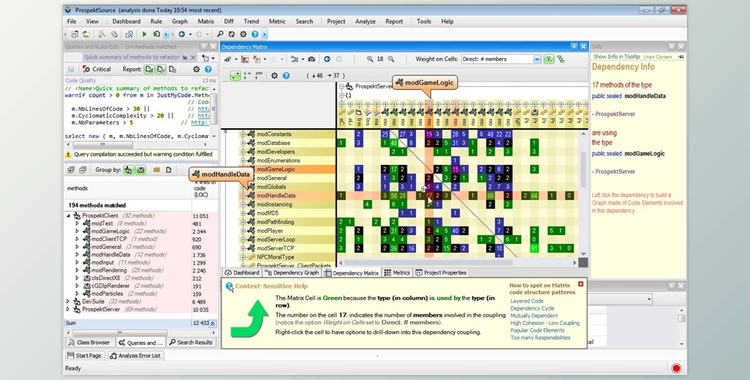This screenshot has height=380, width=750.
Task: Click the red record button in status bar
Action: point(676,369)
